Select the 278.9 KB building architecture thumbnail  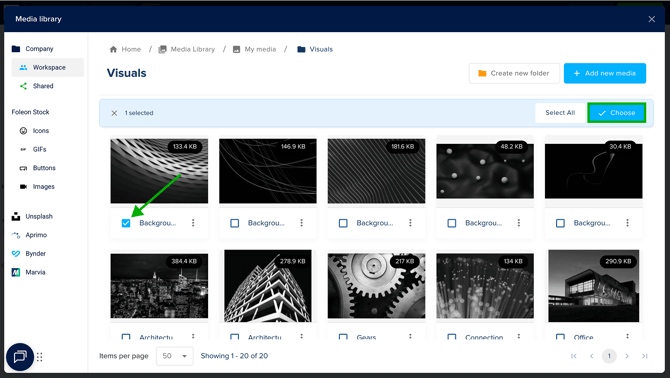pos(268,286)
